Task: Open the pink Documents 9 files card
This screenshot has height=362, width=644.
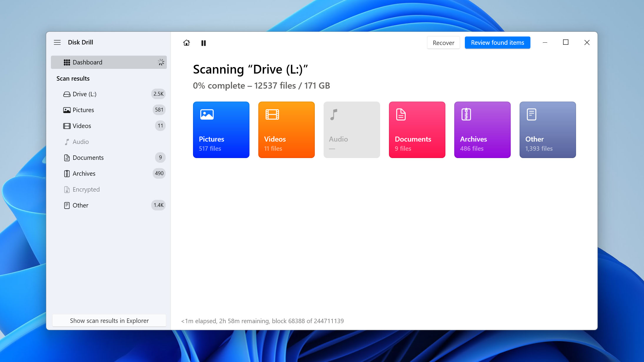Action: (x=417, y=130)
